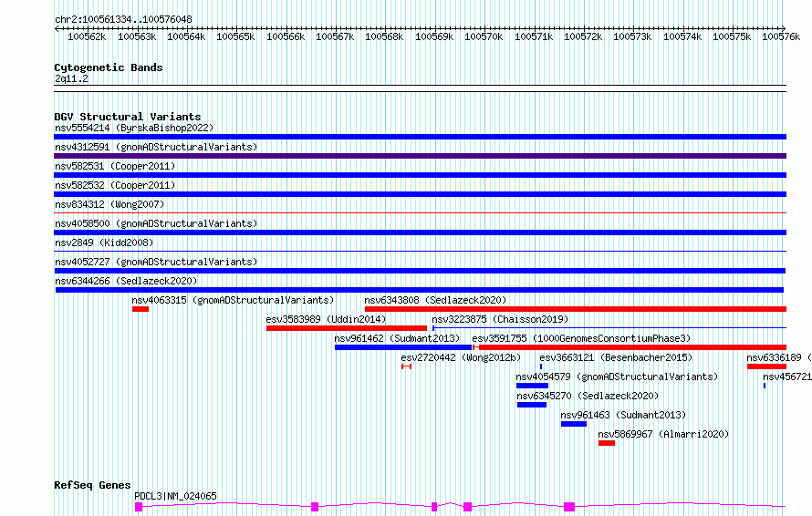812x516 pixels.
Task: Click the blue bar under nsv961463
Action: tap(574, 424)
